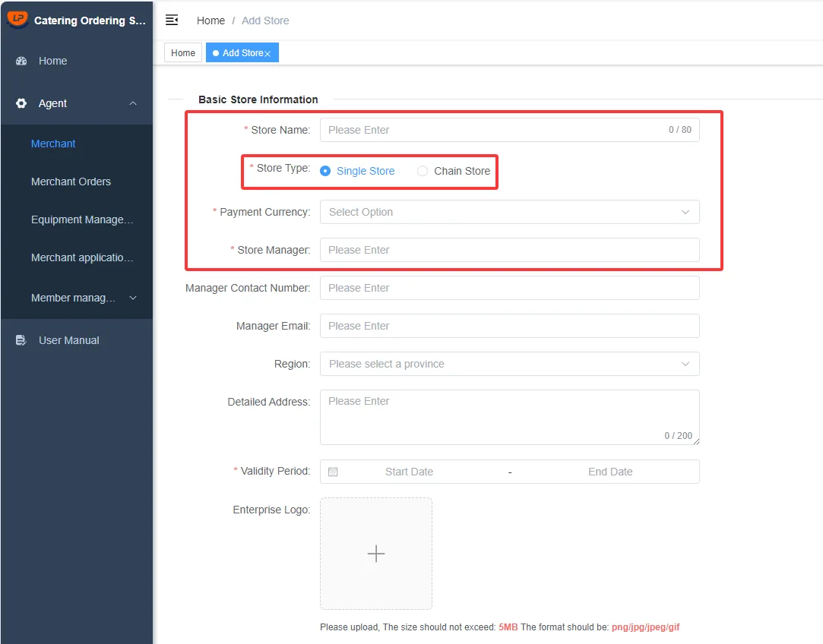The width and height of the screenshot is (823, 644).
Task: Focus the Manager Contact Number input field
Action: (x=510, y=288)
